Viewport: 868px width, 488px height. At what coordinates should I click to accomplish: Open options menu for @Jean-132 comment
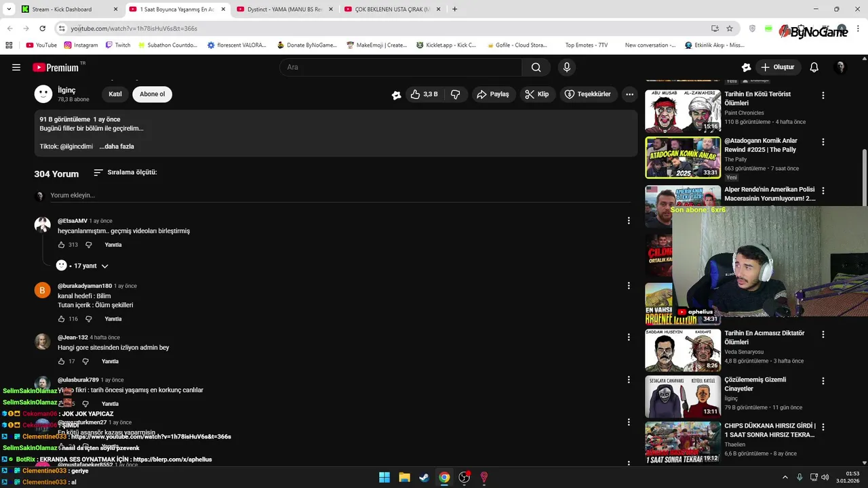pyautogui.click(x=628, y=337)
